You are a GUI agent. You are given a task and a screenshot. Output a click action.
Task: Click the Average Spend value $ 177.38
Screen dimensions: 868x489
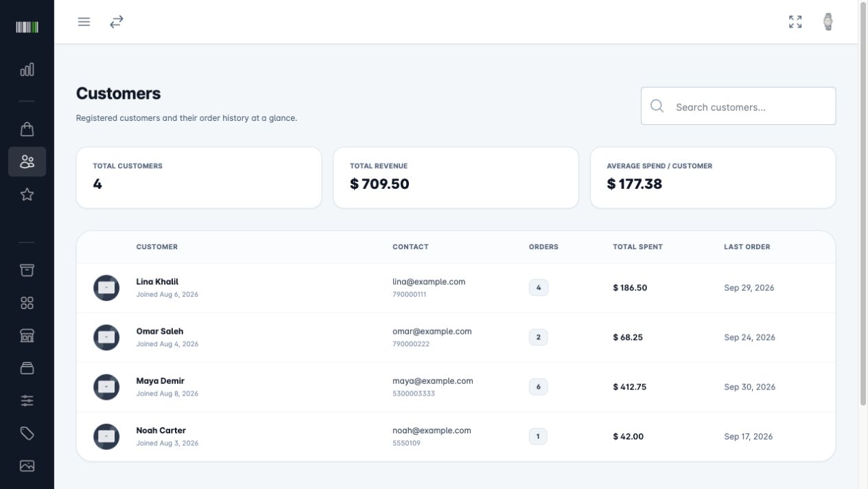[635, 184]
